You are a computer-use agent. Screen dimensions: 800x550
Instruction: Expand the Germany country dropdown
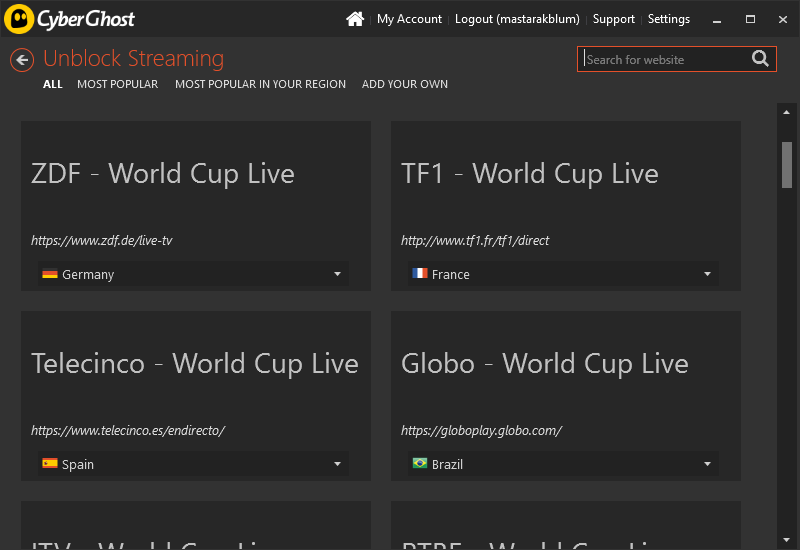coord(193,274)
